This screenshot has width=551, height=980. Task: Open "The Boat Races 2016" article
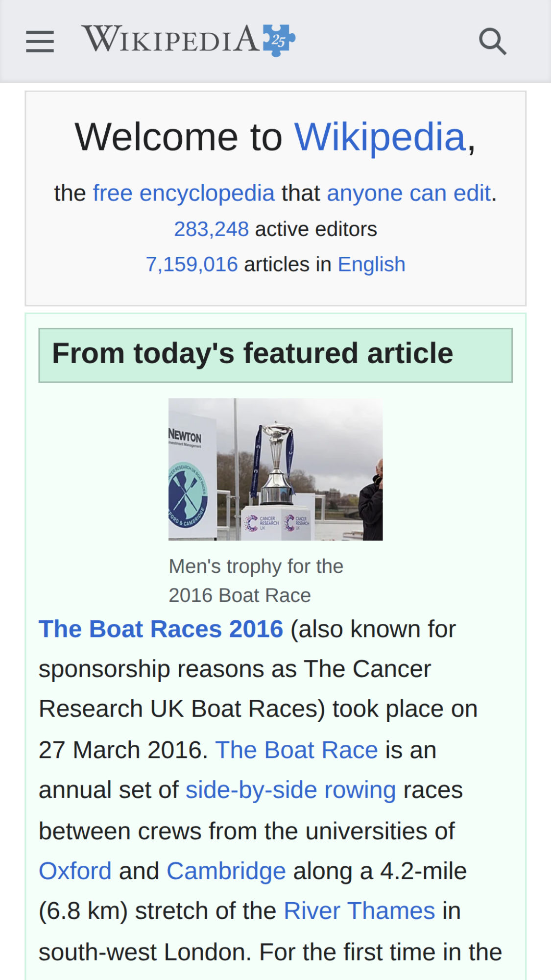[x=161, y=629]
